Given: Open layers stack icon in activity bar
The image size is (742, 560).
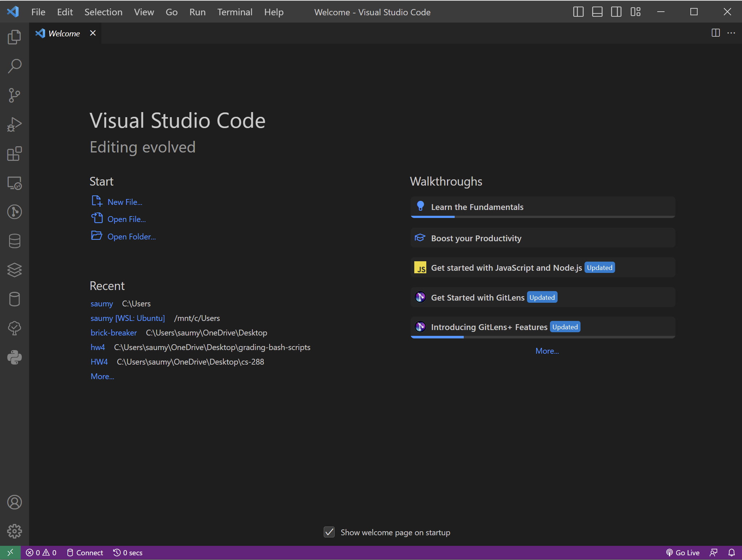Looking at the screenshot, I should (15, 270).
